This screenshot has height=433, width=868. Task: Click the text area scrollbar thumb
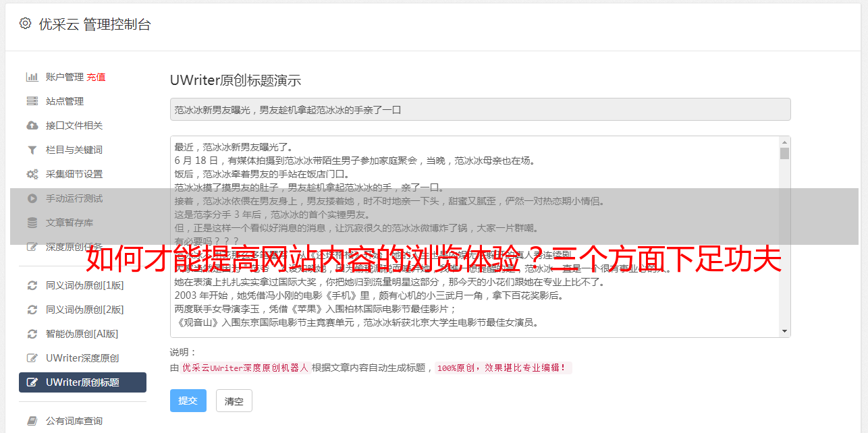click(784, 153)
